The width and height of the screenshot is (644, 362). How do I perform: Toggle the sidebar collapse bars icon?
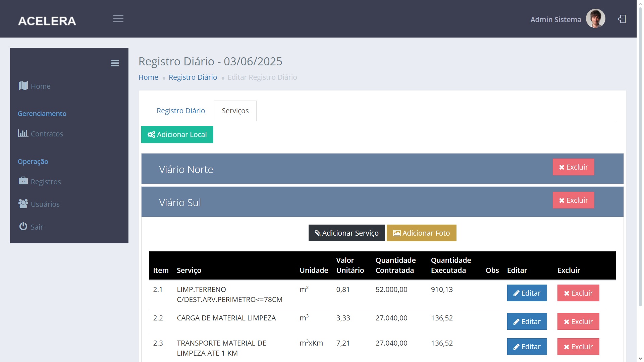pos(115,63)
